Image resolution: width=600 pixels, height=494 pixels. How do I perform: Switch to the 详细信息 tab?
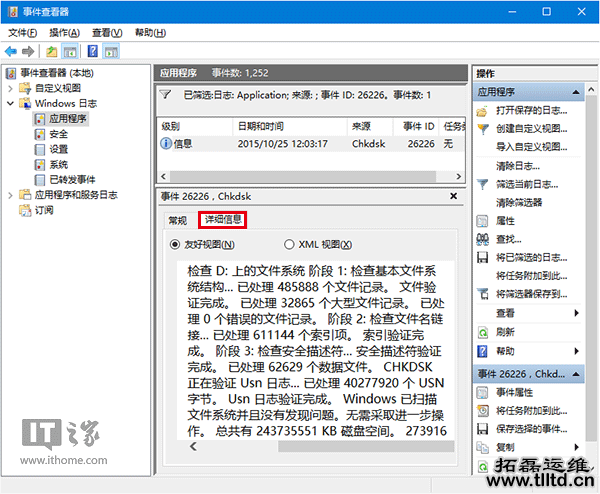(x=223, y=220)
